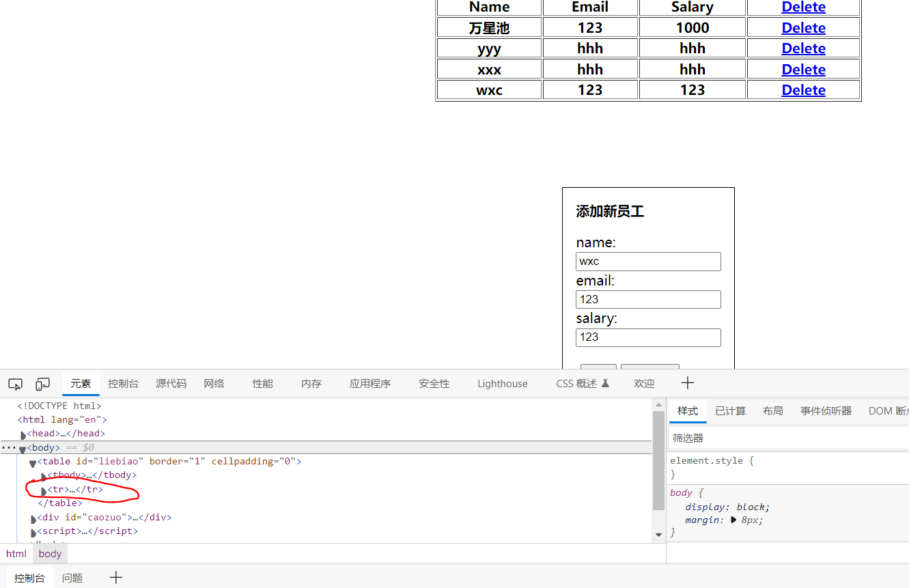Click the Delete link in the yyy row
Viewport: 909px width, 588px height.
coord(803,48)
